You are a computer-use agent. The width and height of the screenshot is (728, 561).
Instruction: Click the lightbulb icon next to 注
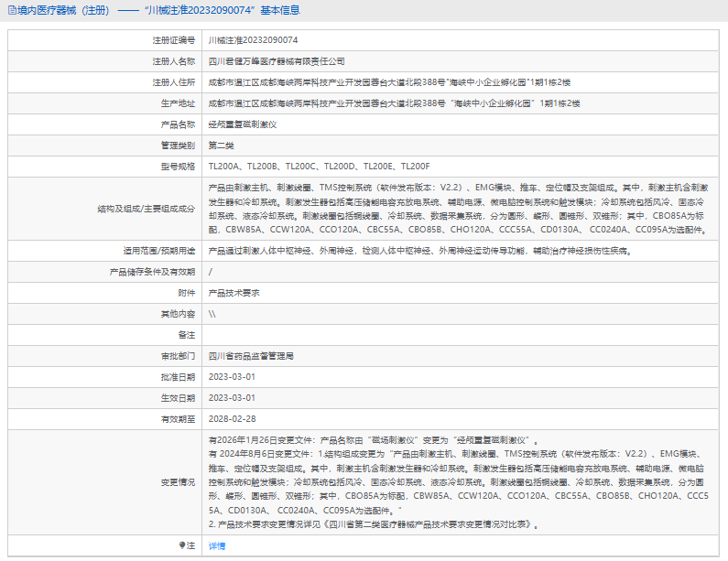pyautogui.click(x=182, y=545)
